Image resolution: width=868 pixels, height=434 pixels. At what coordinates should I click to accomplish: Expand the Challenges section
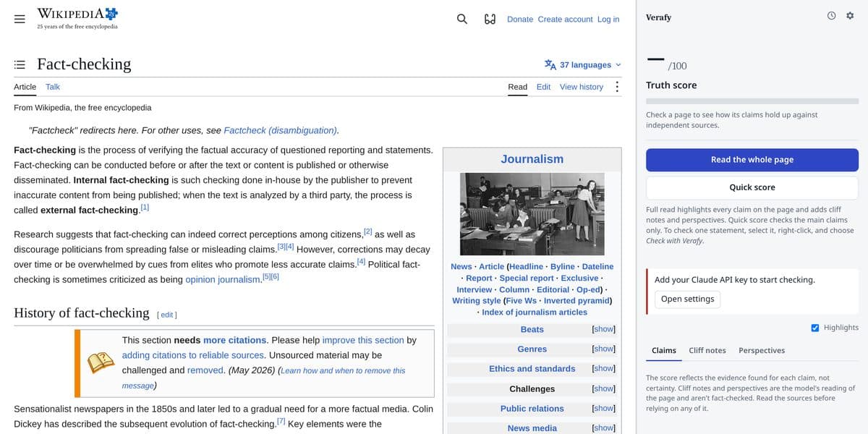click(x=603, y=388)
